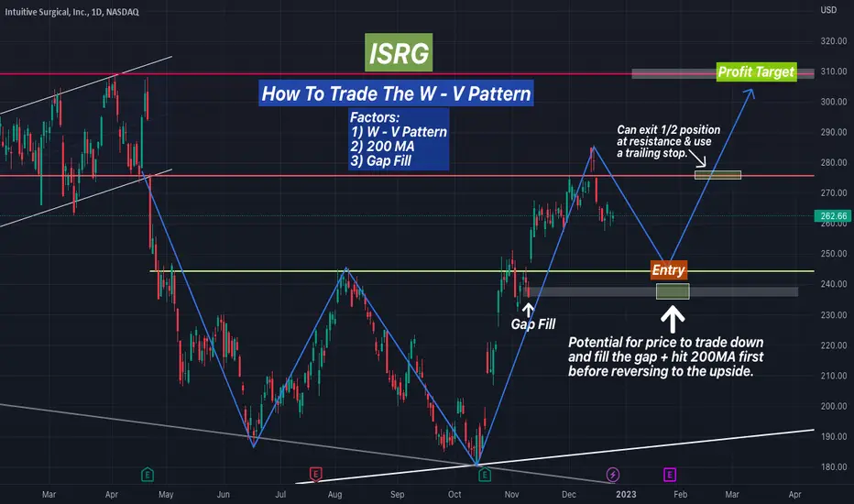Image resolution: width=854 pixels, height=504 pixels.
Task: Click the green entry zone rectangle below Entry
Action: pyautogui.click(x=673, y=291)
